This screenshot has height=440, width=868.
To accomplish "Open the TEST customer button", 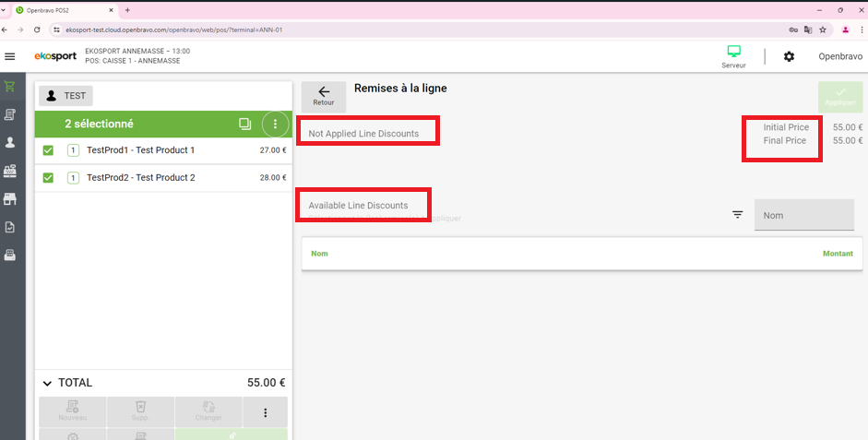I will (x=65, y=96).
